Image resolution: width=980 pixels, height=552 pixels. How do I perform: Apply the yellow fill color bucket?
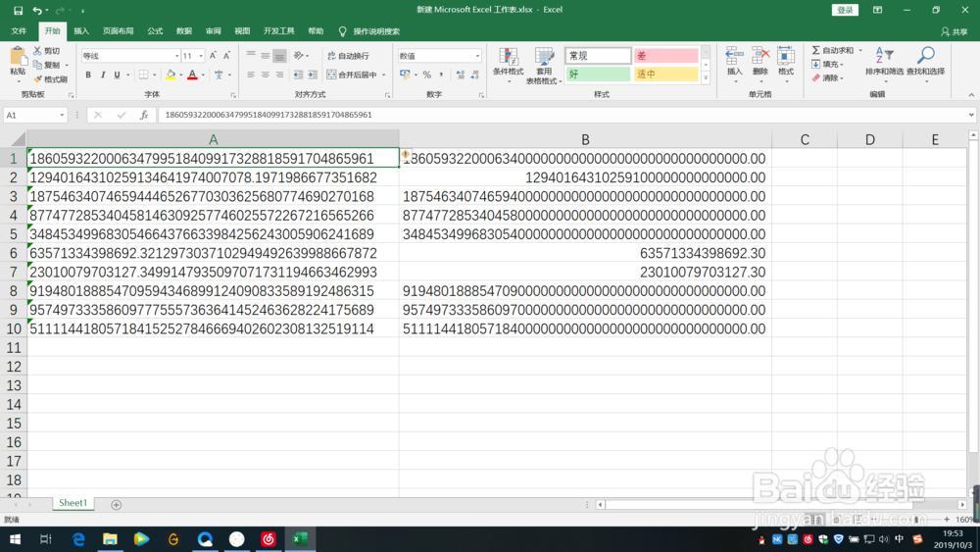170,75
